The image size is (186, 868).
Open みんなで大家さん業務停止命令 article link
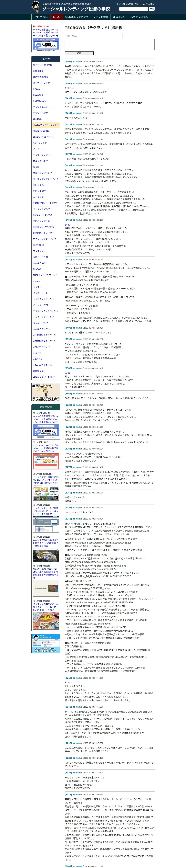[46, 543]
